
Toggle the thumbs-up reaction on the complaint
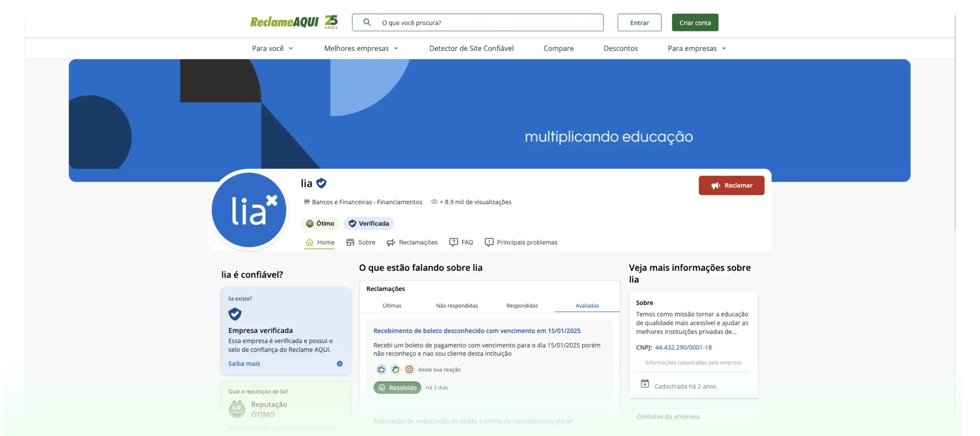[x=381, y=369]
